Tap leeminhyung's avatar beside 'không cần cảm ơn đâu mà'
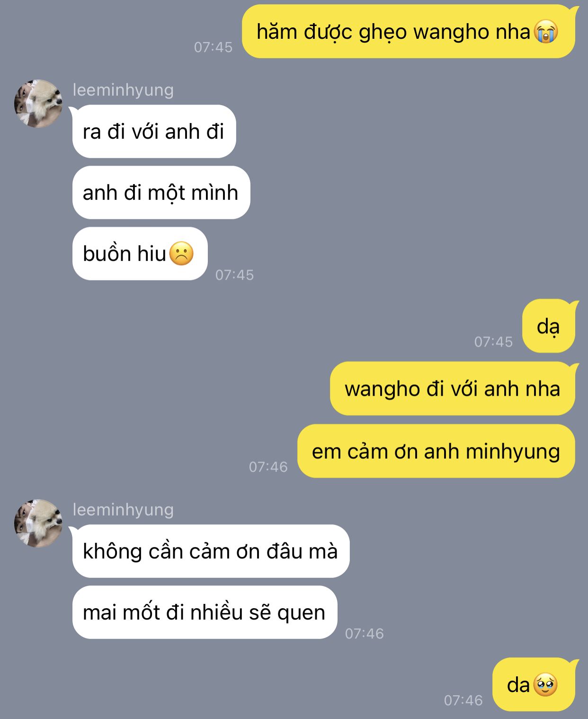The height and width of the screenshot is (719, 588). click(38, 523)
